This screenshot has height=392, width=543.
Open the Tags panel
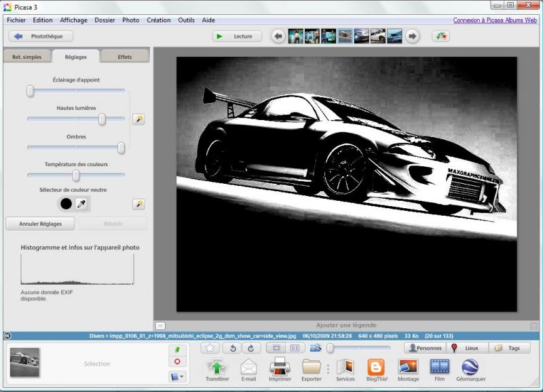pos(510,348)
